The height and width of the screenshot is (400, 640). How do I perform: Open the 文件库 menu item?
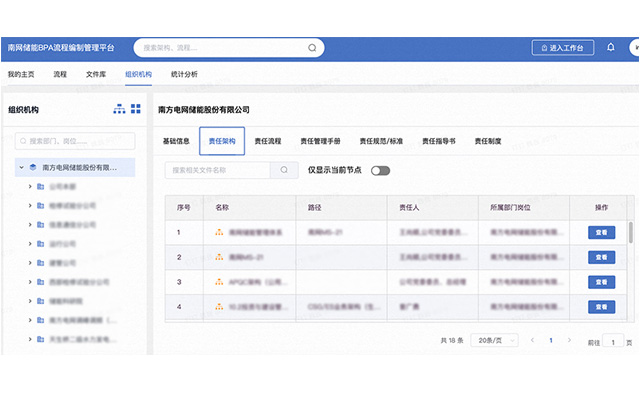tap(96, 74)
